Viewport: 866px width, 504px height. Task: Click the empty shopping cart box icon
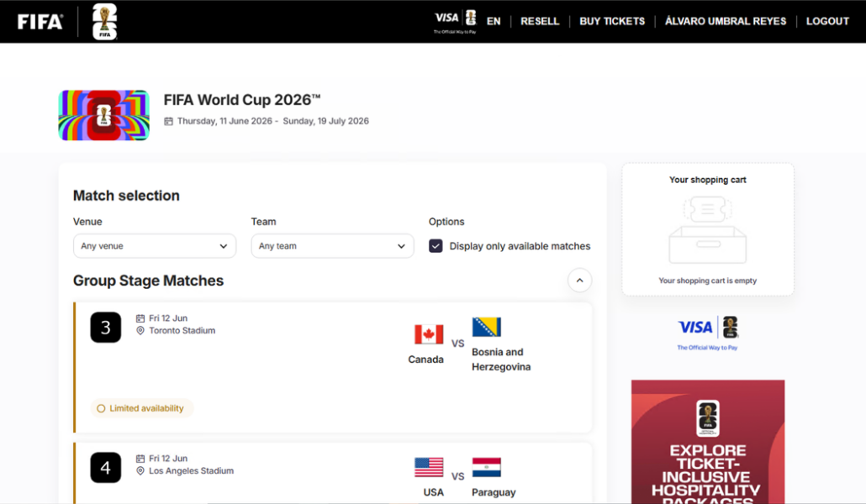click(x=707, y=231)
